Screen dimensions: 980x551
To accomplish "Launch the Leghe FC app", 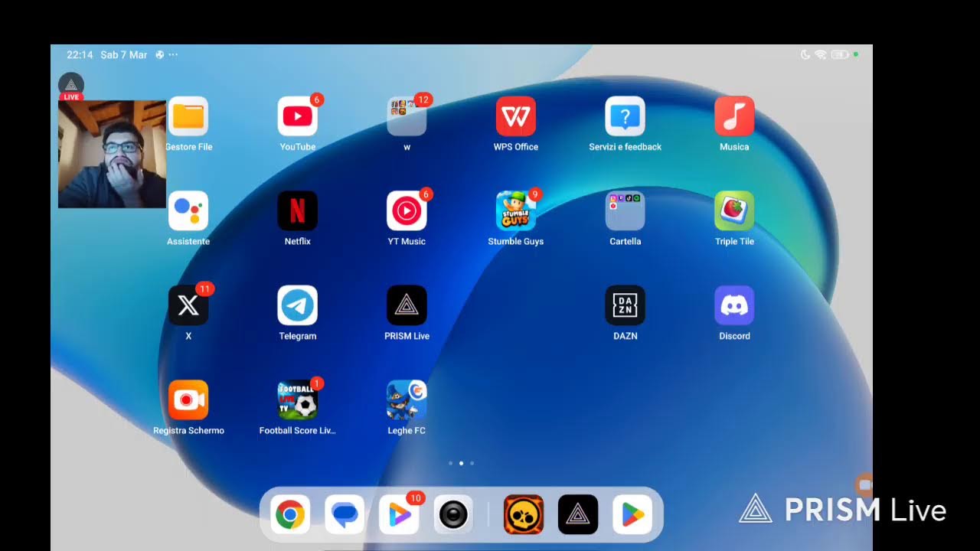I will 407,399.
